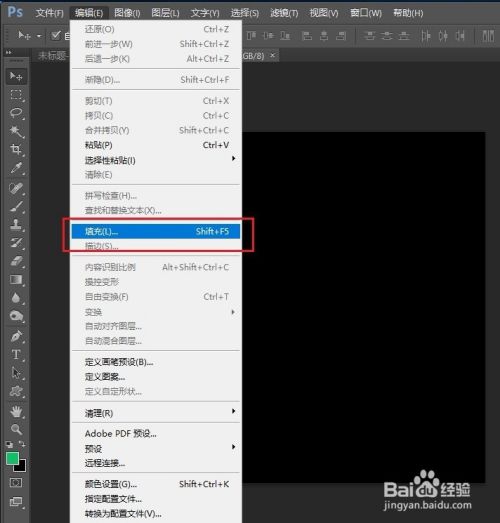
Task: Open the 图层(L) menu
Action: click(x=165, y=13)
